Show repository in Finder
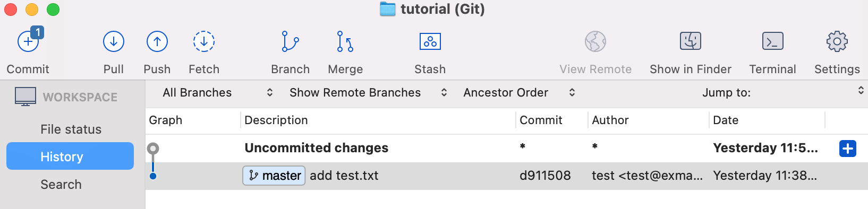Viewport: 868px width, 209px height. (691, 41)
